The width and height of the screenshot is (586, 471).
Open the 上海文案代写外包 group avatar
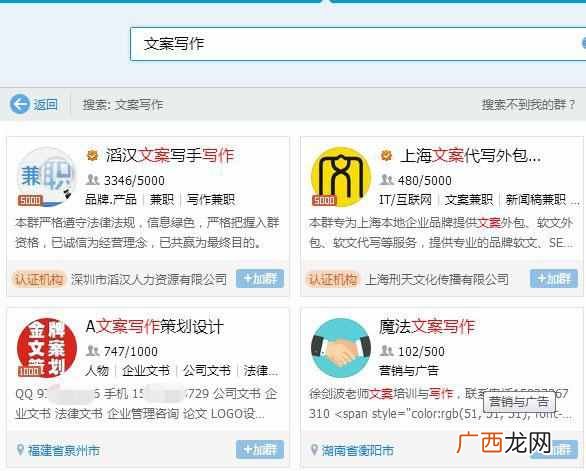point(340,177)
